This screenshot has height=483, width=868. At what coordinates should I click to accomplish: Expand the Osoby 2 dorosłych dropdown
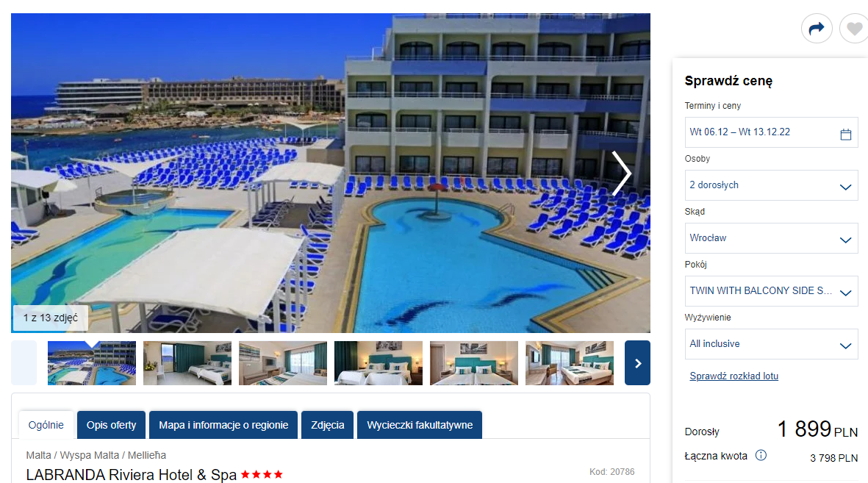click(x=771, y=185)
